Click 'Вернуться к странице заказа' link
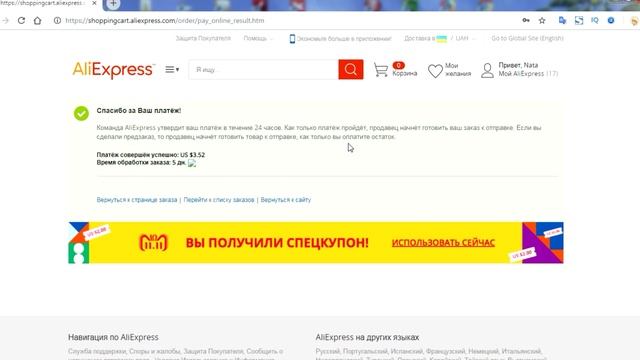This screenshot has height=360, width=640. (x=137, y=200)
